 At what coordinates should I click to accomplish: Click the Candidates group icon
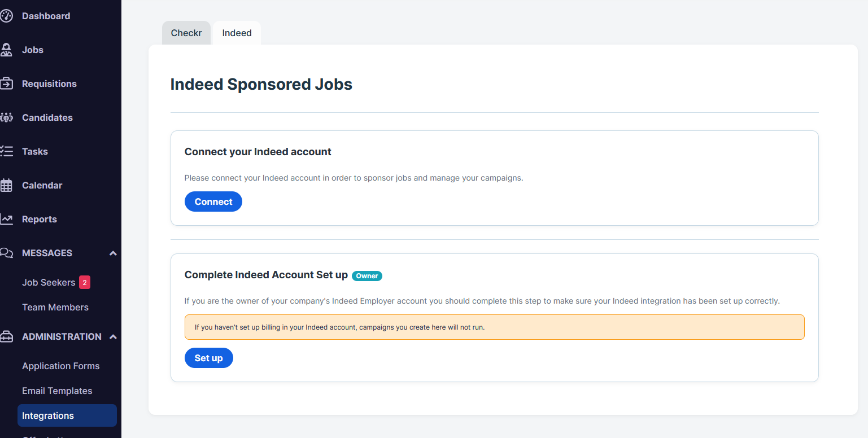(x=6, y=117)
